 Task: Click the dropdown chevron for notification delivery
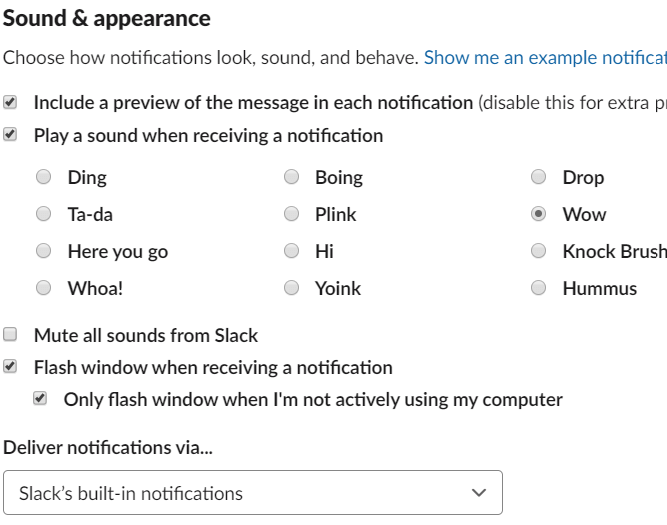(x=479, y=493)
